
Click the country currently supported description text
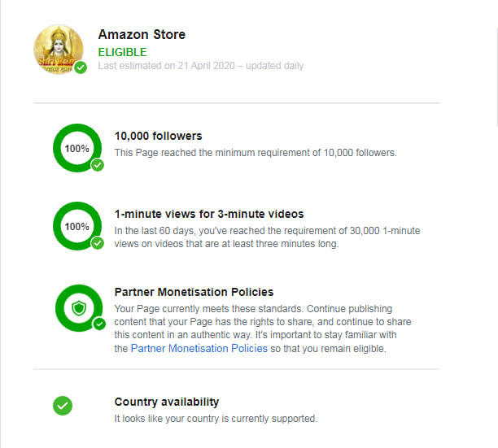point(216,419)
